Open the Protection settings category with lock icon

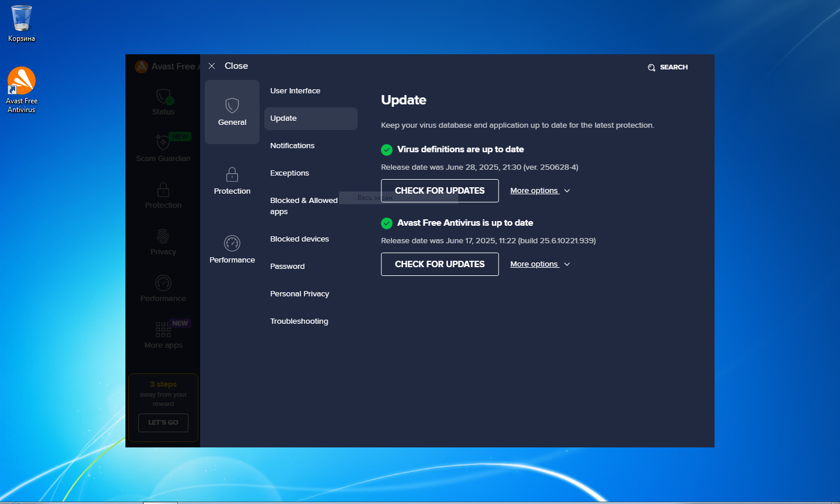click(232, 181)
